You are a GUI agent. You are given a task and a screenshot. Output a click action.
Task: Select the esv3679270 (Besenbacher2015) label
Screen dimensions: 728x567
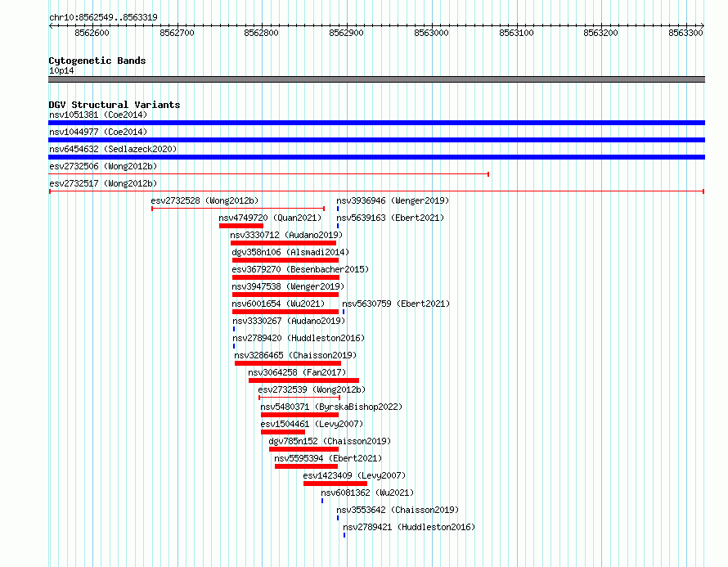click(300, 269)
